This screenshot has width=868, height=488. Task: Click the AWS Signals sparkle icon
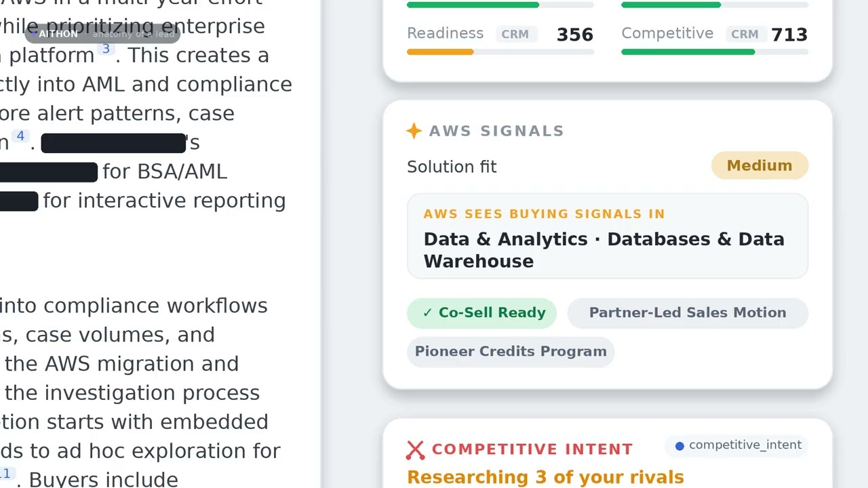414,131
